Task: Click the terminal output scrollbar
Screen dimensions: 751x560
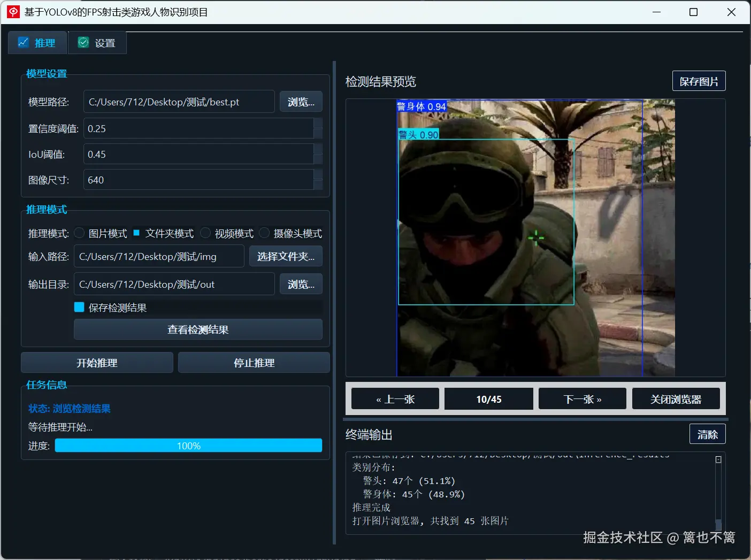Action: 718,493
